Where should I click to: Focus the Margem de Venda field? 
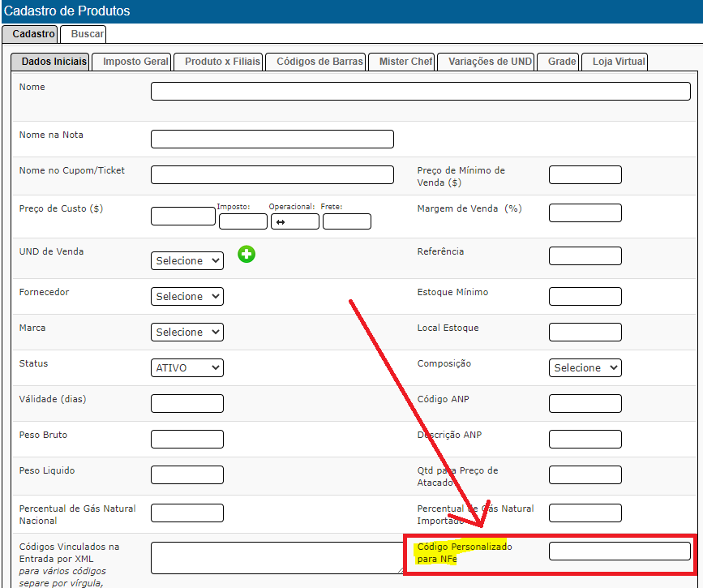[x=585, y=212]
